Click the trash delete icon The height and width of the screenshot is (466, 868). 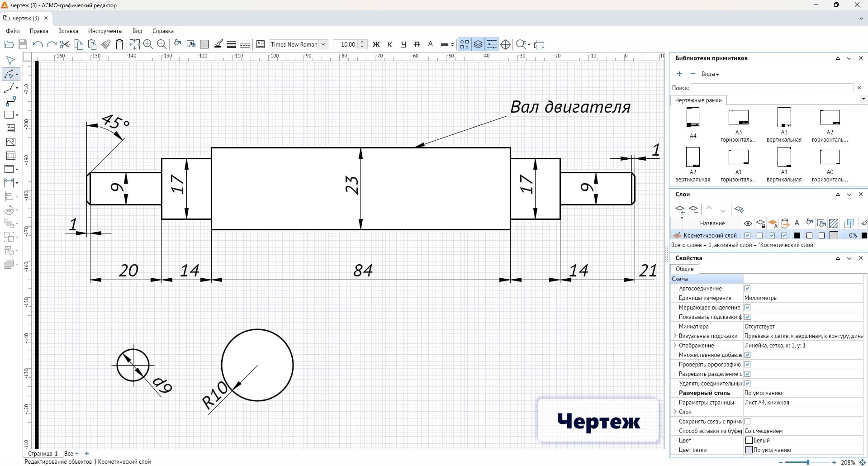119,44
